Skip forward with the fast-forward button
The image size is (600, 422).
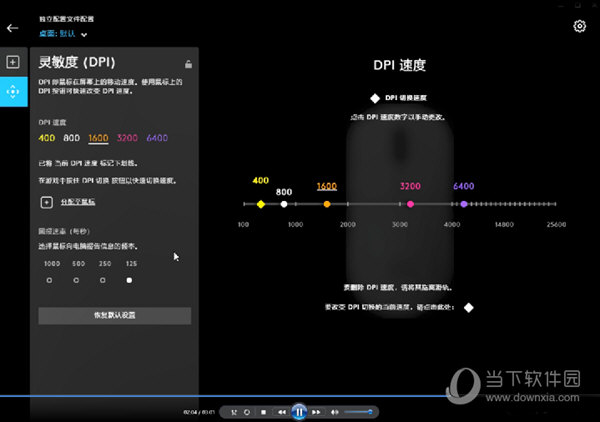(x=316, y=412)
